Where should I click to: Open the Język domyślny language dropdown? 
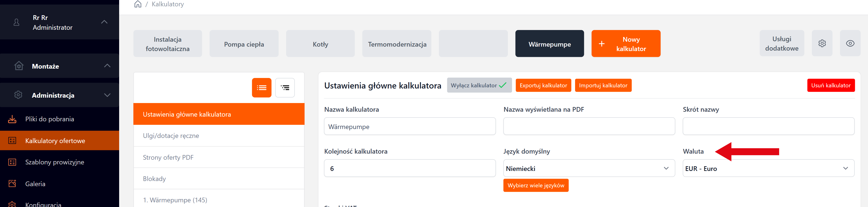589,168
